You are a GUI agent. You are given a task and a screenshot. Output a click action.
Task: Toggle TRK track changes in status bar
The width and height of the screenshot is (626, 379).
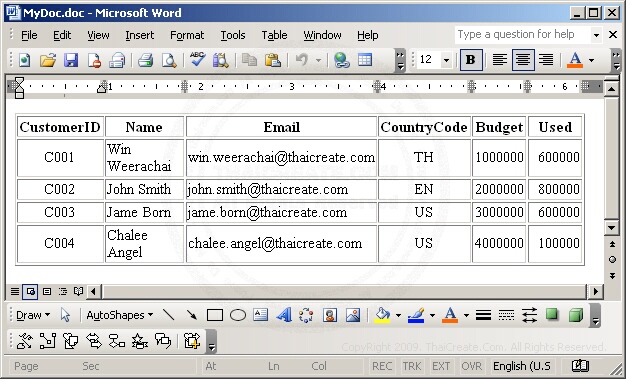tap(412, 366)
